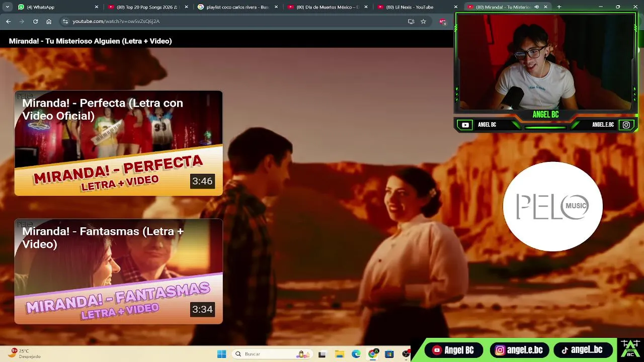Open a new browser tab
Screen dimensions: 644x362
[x=559, y=7]
